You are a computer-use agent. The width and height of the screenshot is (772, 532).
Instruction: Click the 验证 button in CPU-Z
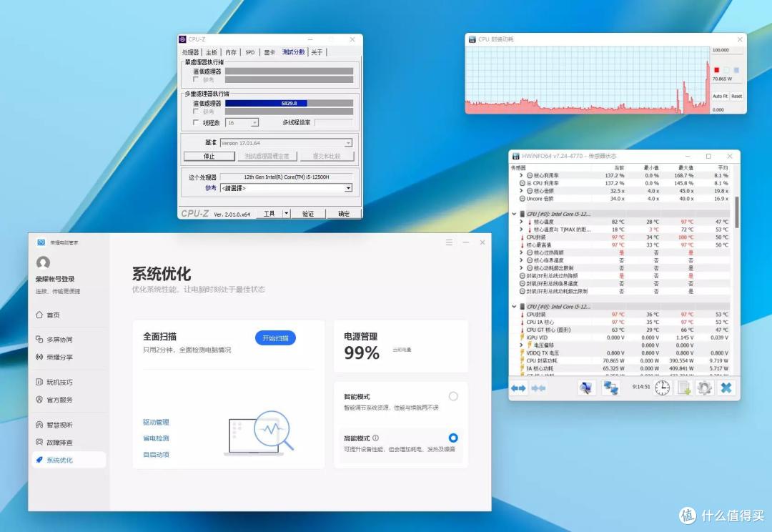308,213
